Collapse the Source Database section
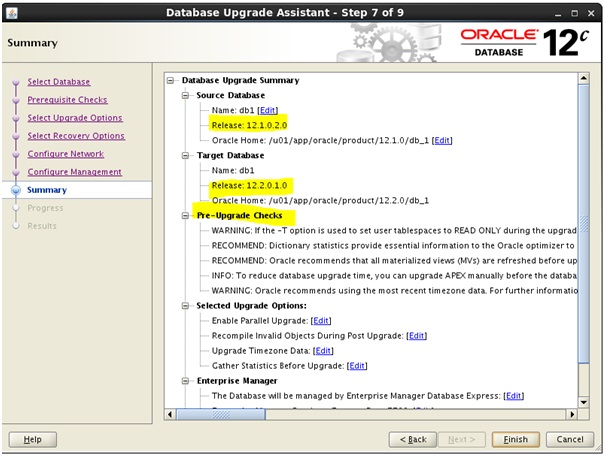The image size is (606, 457). coord(186,94)
